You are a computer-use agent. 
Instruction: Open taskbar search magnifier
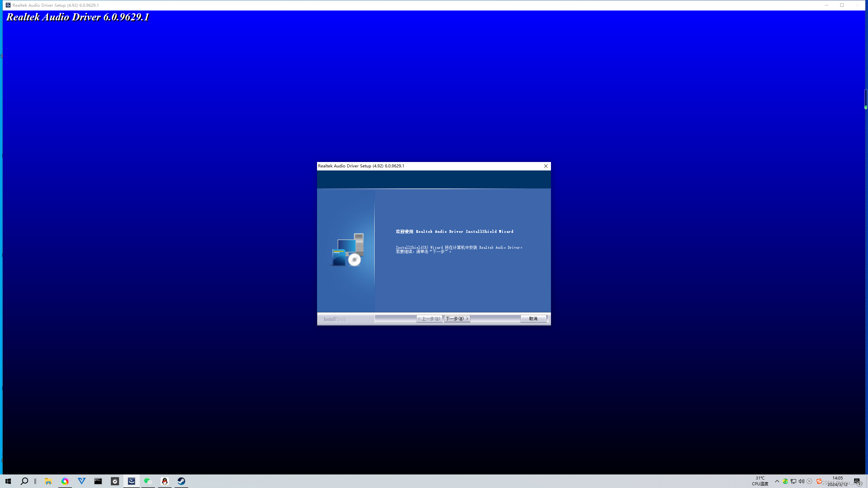24,481
